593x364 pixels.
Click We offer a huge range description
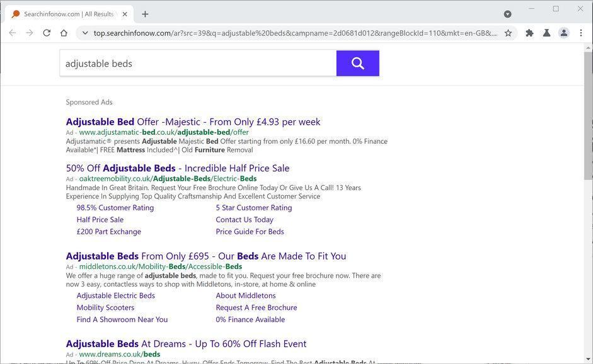(x=223, y=280)
